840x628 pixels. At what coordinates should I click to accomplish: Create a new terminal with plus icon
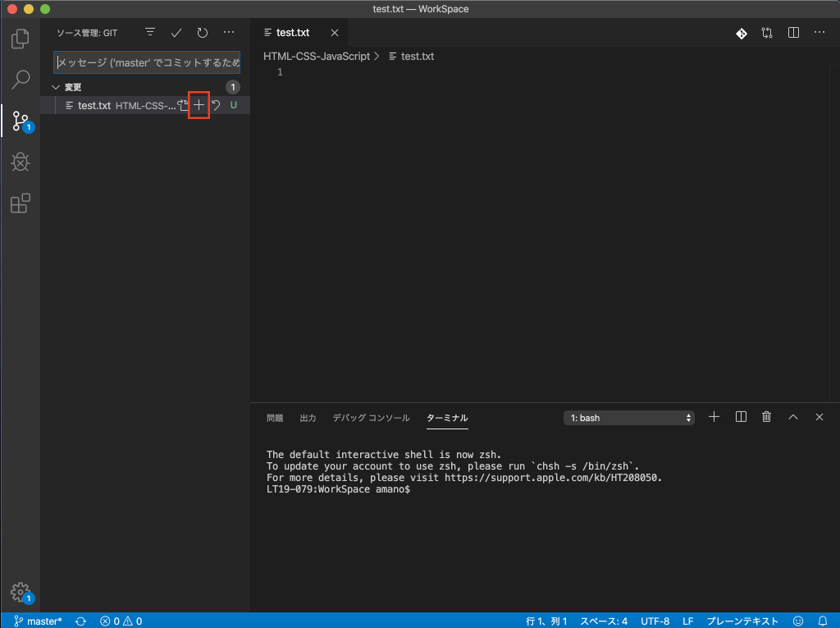coord(714,417)
